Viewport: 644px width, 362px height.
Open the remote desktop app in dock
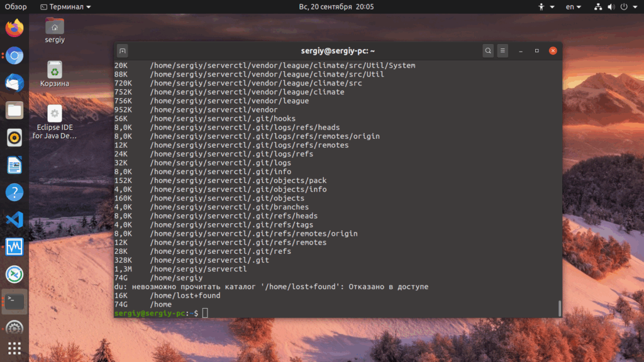(14, 274)
